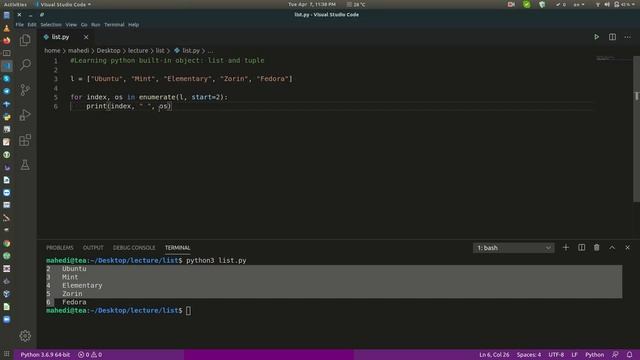Click line number 5 in the gutter
This screenshot has height=360, width=640.
(x=56, y=97)
